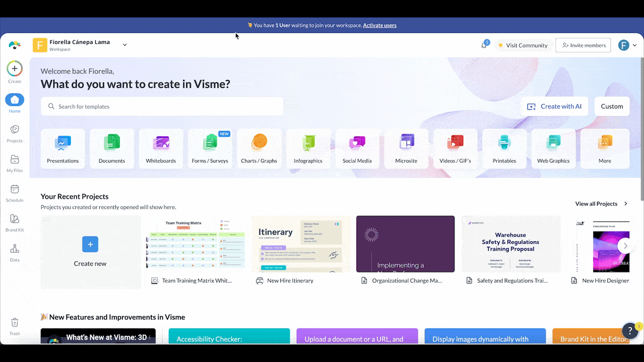
Task: Open the Create plus icon in sidebar
Action: 14,69
